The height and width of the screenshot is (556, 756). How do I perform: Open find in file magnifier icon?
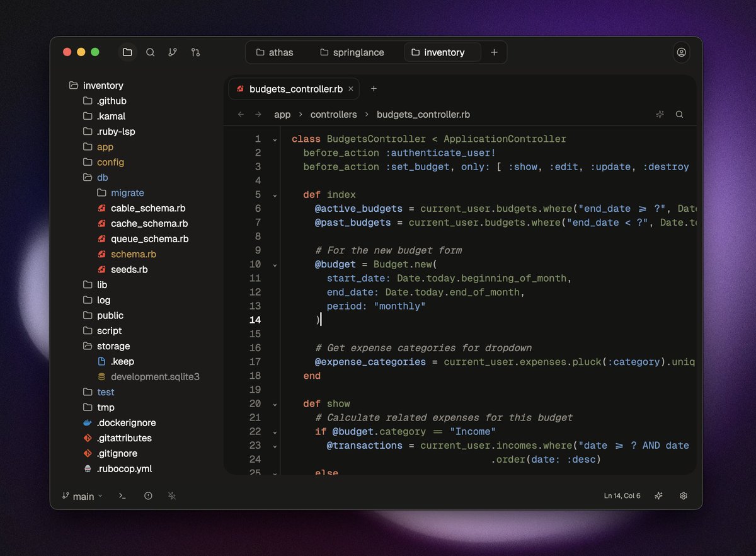pos(679,115)
